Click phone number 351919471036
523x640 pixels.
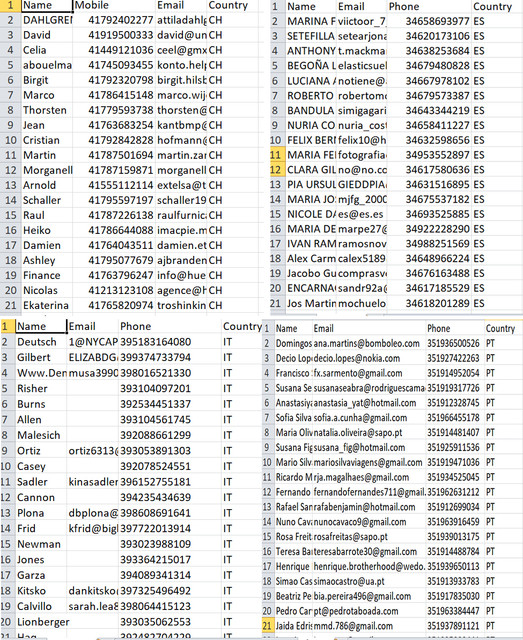(455, 462)
